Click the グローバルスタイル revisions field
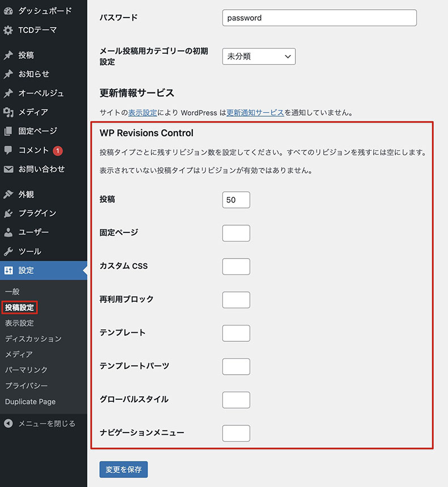 [236, 400]
